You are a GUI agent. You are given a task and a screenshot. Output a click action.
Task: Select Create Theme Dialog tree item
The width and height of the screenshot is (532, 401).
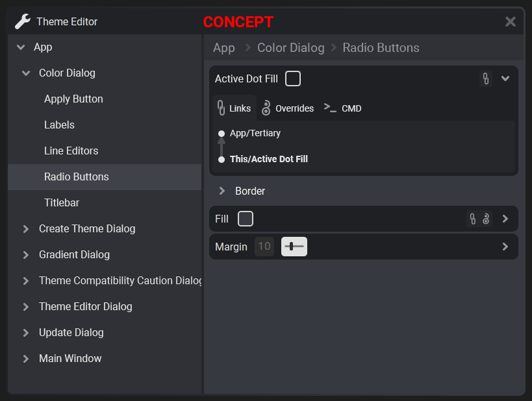(105, 229)
